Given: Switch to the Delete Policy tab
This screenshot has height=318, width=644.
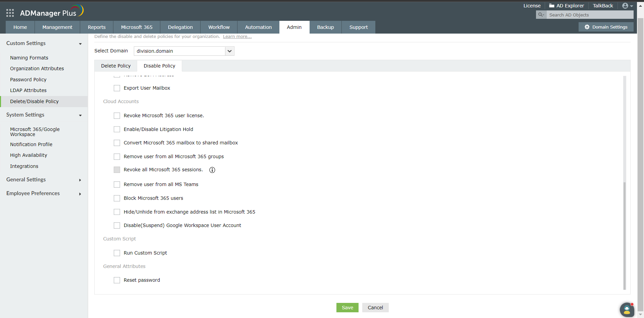Looking at the screenshot, I should [x=116, y=66].
